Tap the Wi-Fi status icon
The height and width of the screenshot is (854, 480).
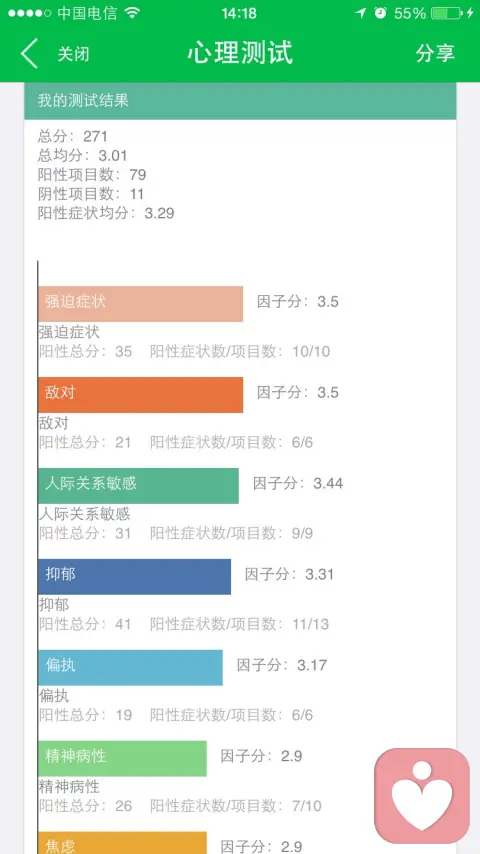click(132, 13)
